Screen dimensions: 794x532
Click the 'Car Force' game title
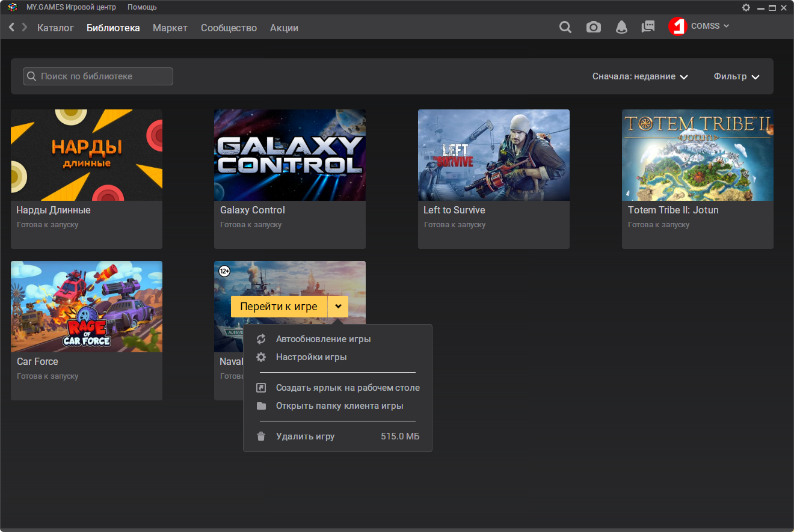(37, 361)
